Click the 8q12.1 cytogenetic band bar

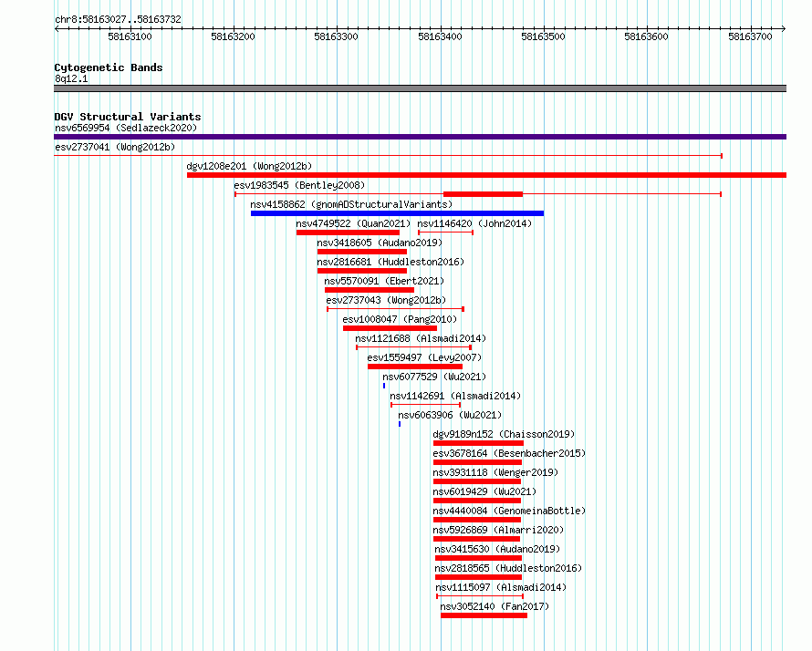point(420,88)
